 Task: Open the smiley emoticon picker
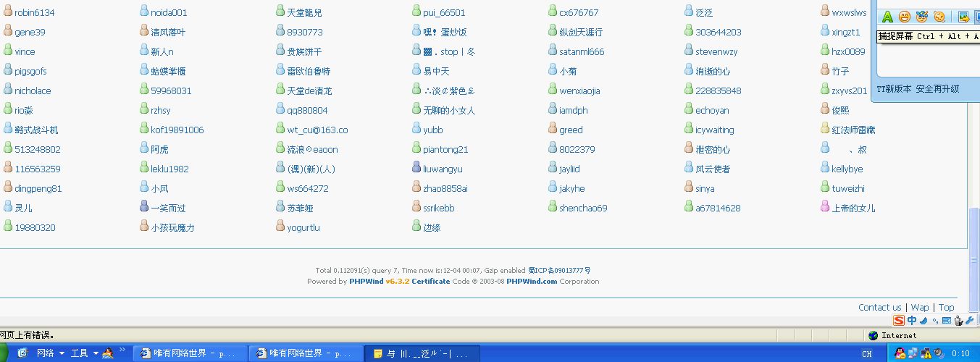(x=904, y=17)
